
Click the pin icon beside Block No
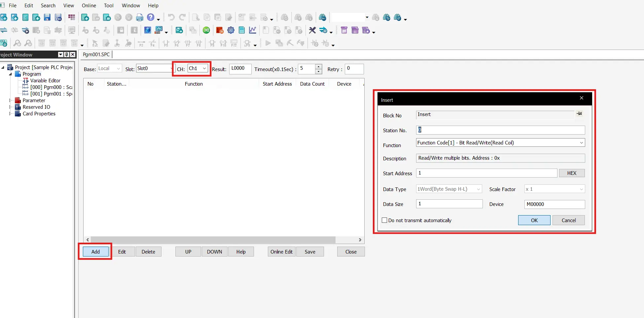pyautogui.click(x=579, y=114)
